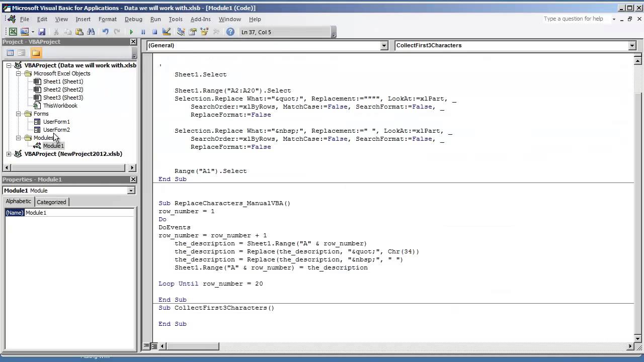Undo the last edit
The width and height of the screenshot is (644, 362).
[106, 32]
